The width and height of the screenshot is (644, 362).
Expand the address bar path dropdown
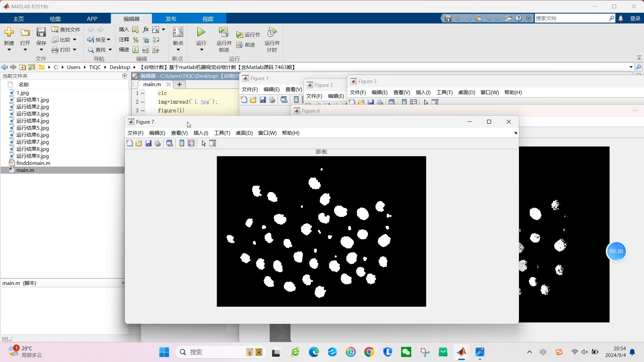(x=631, y=67)
